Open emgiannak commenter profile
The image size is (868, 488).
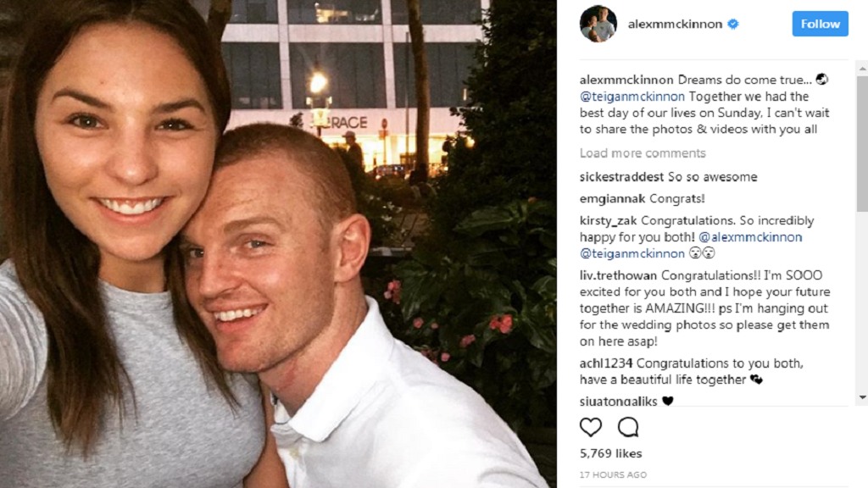(x=612, y=198)
